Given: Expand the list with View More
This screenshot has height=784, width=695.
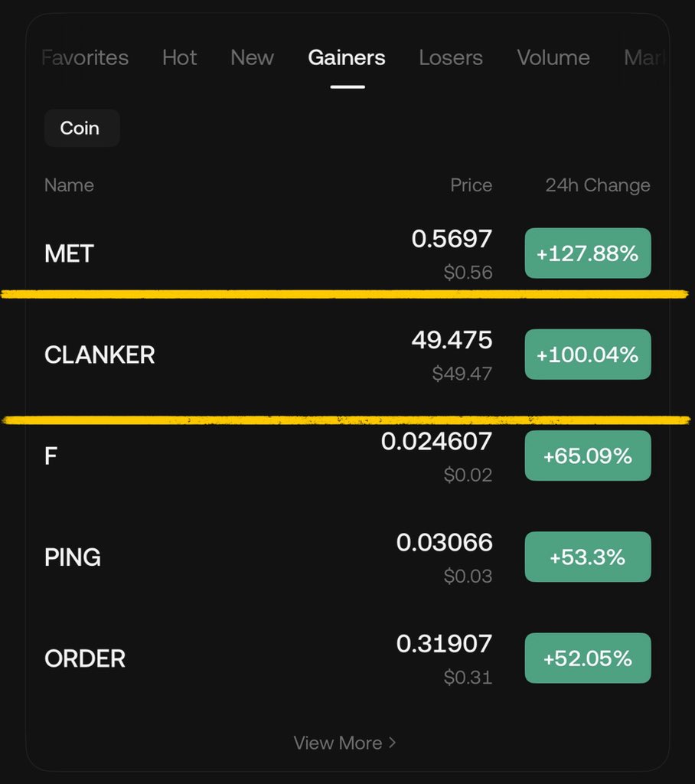Looking at the screenshot, I should click(x=344, y=743).
